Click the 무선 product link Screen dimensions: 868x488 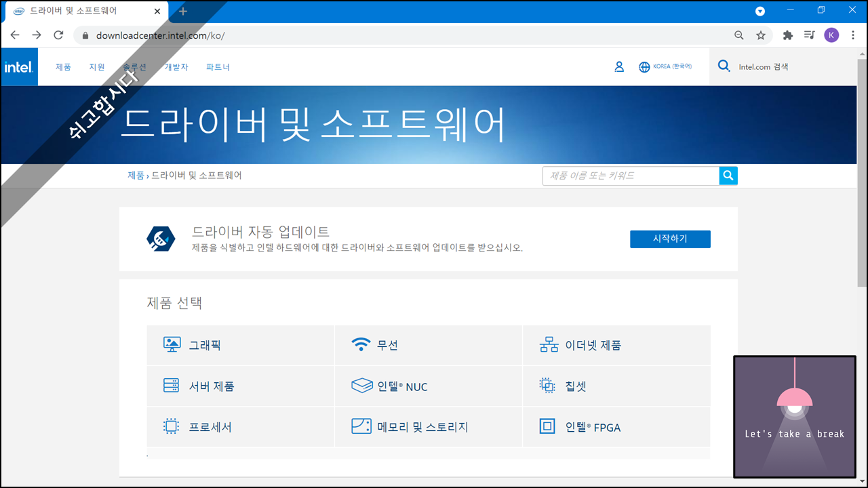click(x=388, y=345)
